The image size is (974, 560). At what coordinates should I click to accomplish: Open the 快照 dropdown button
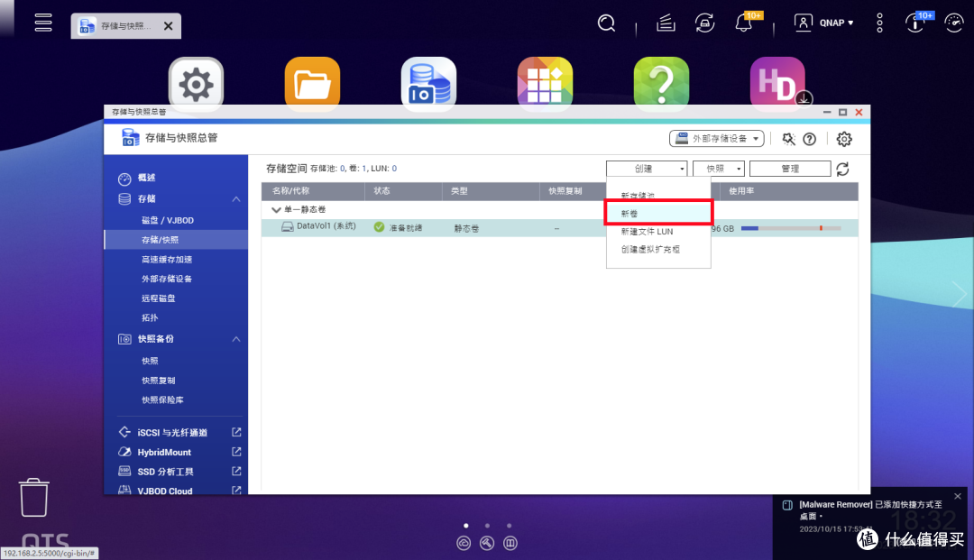pos(719,169)
